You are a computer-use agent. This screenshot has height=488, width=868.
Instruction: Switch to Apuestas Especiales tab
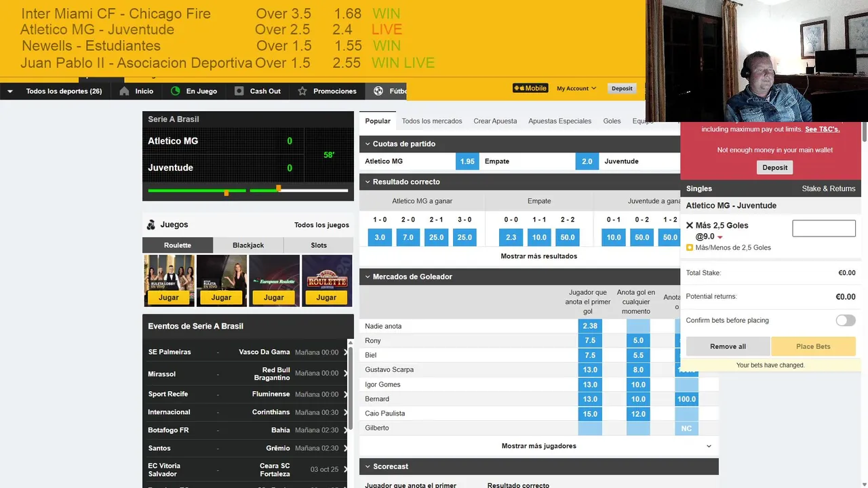(x=560, y=121)
